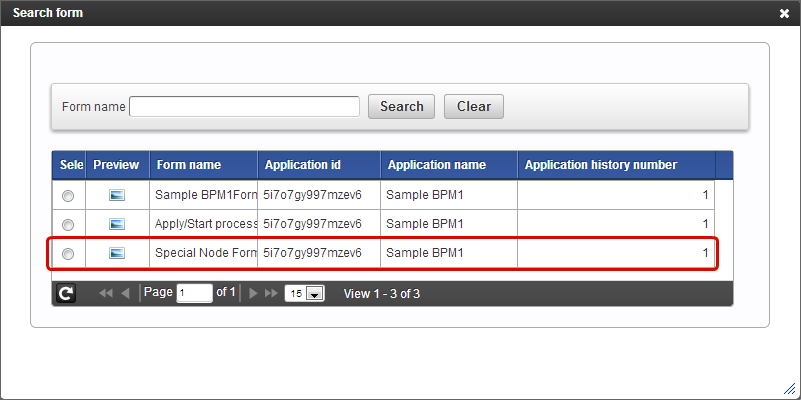Click the Sele column header
The width and height of the screenshot is (801, 400).
[x=69, y=165]
